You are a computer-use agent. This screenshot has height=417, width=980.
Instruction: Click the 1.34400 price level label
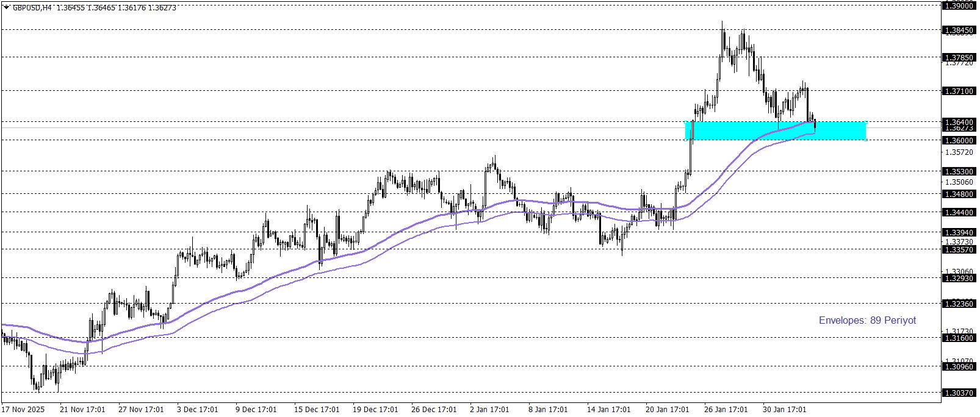959,212
